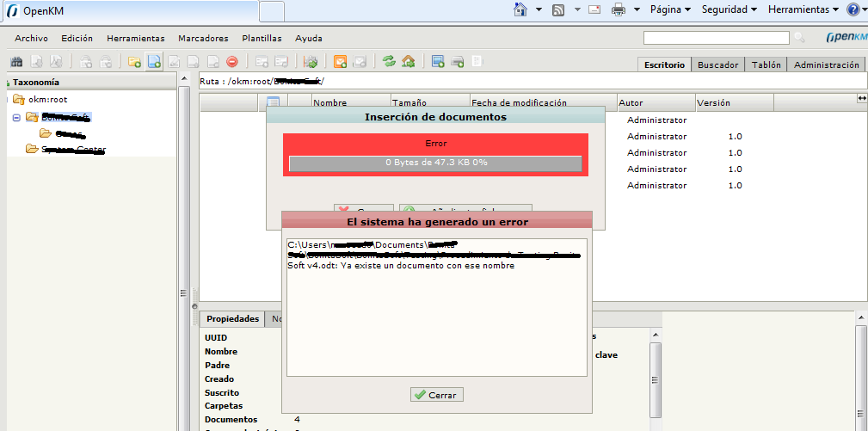Open the print options dropdown arrow
The width and height of the screenshot is (868, 431).
pyautogui.click(x=637, y=9)
